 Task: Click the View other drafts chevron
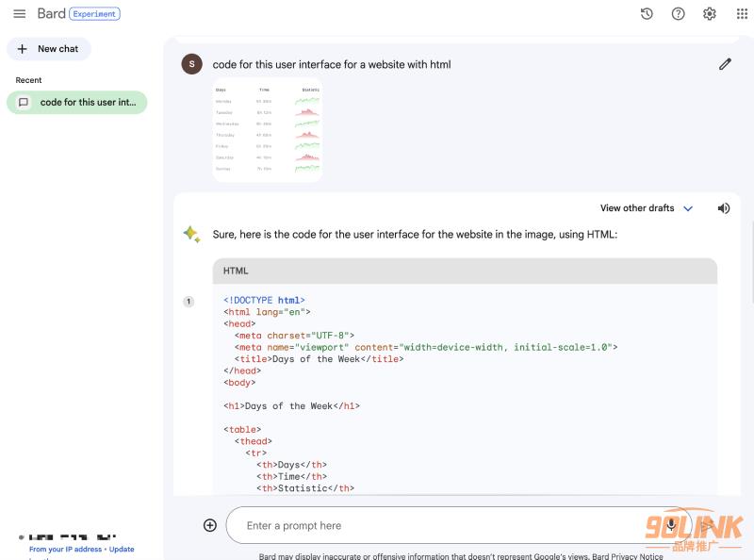tap(688, 208)
